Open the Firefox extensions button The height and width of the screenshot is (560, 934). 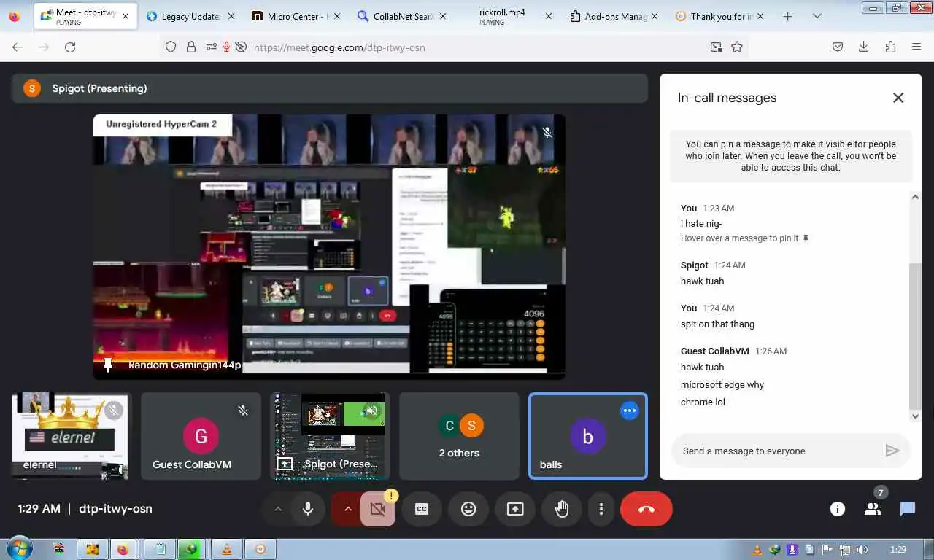point(890,47)
